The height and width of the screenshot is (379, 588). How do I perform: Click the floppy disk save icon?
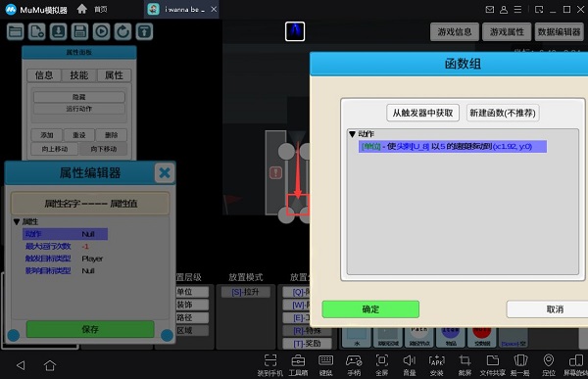(x=79, y=31)
